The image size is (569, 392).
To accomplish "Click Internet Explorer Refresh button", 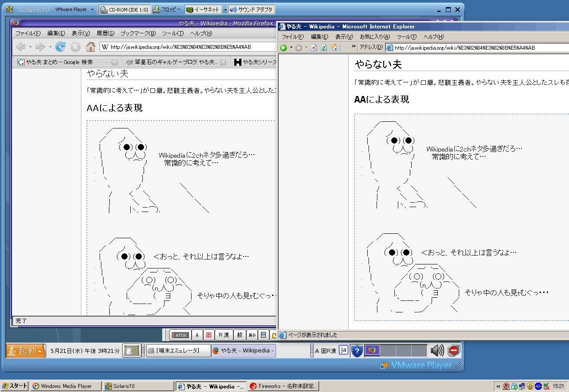I will (x=324, y=48).
